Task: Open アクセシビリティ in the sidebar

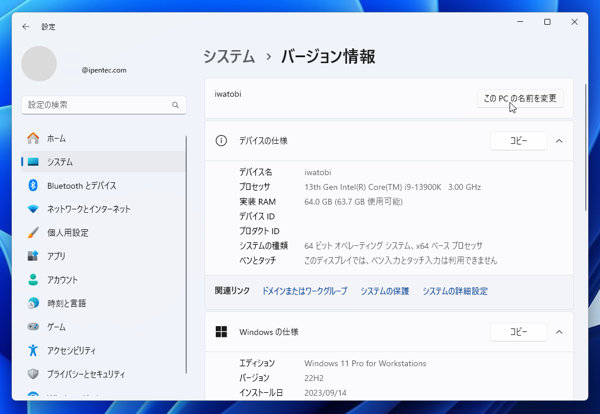Action: (103, 350)
